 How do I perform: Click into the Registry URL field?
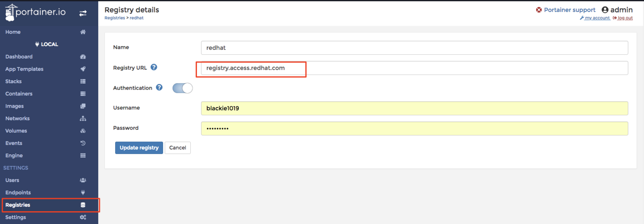click(x=414, y=68)
